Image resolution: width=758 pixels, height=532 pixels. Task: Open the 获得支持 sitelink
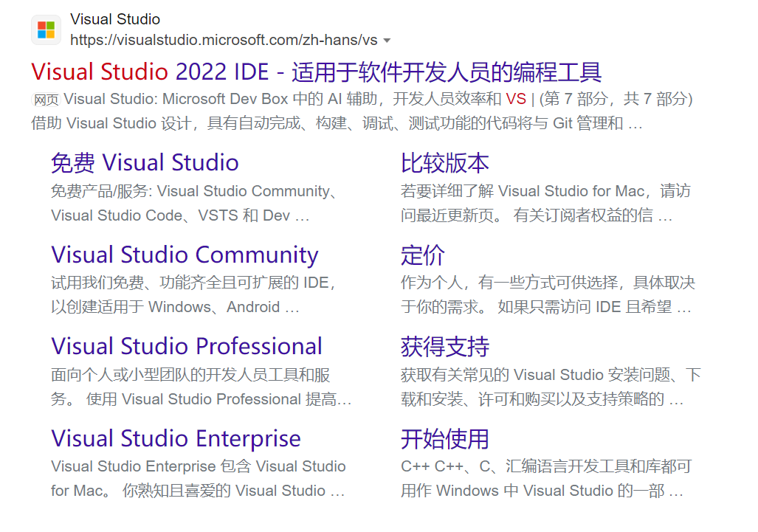pos(445,347)
